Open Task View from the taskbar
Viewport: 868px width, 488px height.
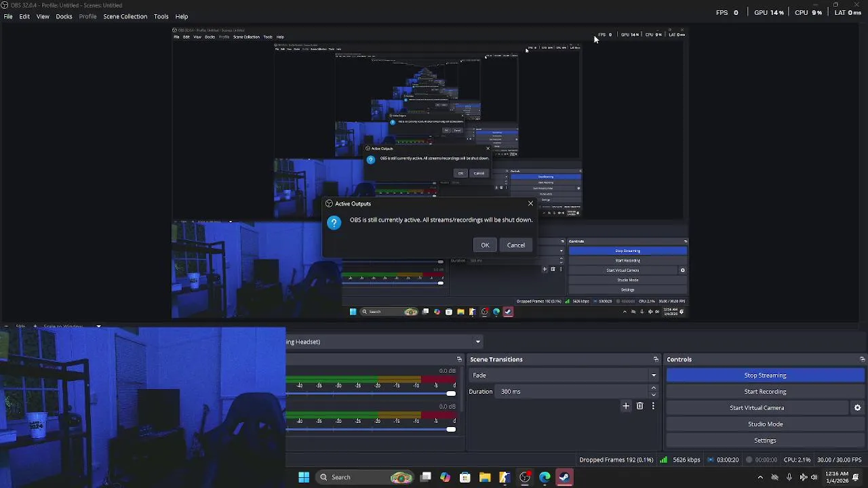426,477
